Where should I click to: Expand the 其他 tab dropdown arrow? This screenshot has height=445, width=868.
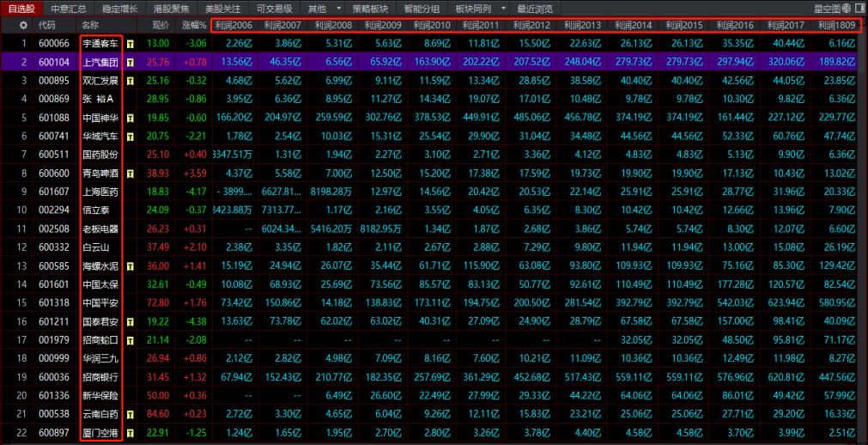click(x=338, y=9)
